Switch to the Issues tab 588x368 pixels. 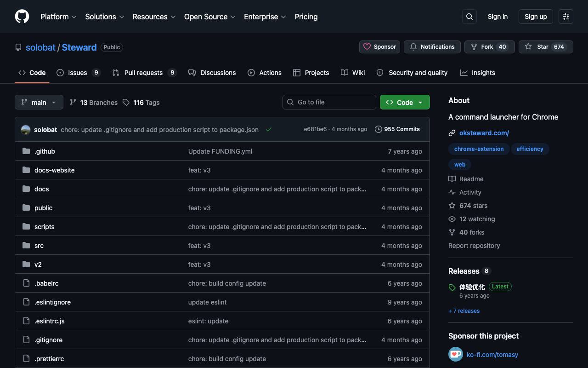78,73
